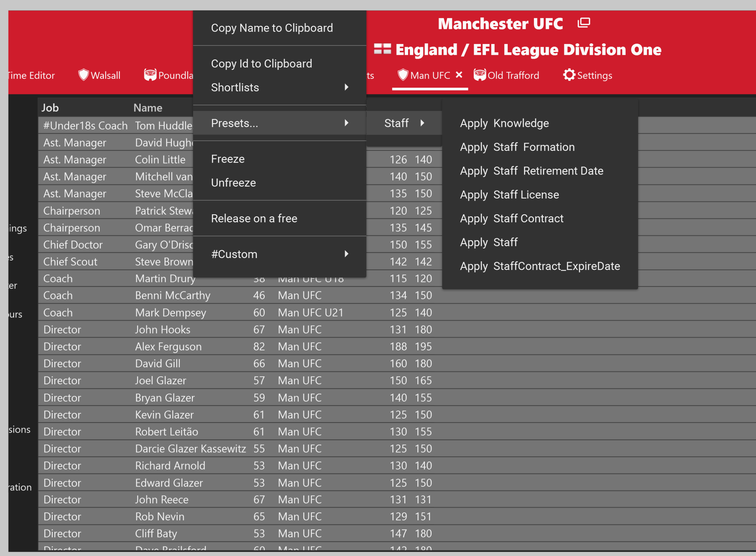Apply the Staff Formation preset
The image size is (756, 556).
[540, 147]
